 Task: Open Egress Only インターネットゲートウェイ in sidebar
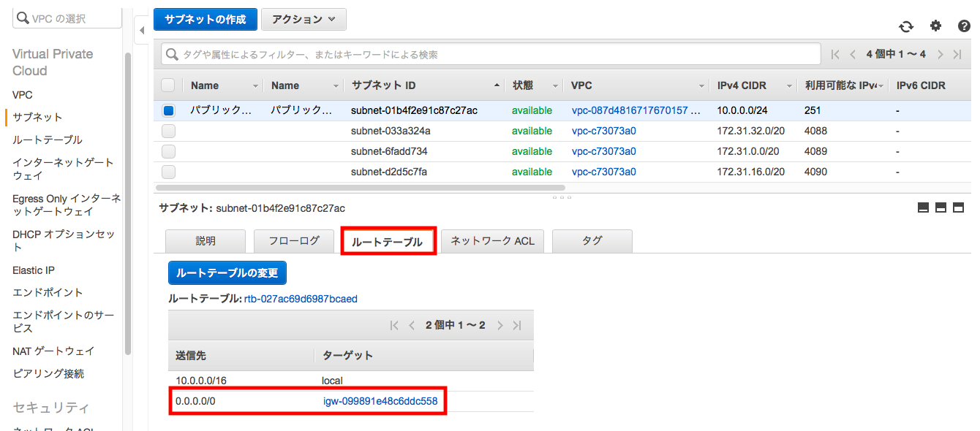coord(67,205)
